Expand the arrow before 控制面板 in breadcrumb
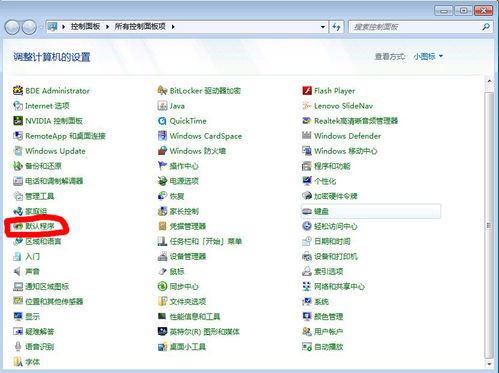This screenshot has height=373, width=499. coord(63,27)
